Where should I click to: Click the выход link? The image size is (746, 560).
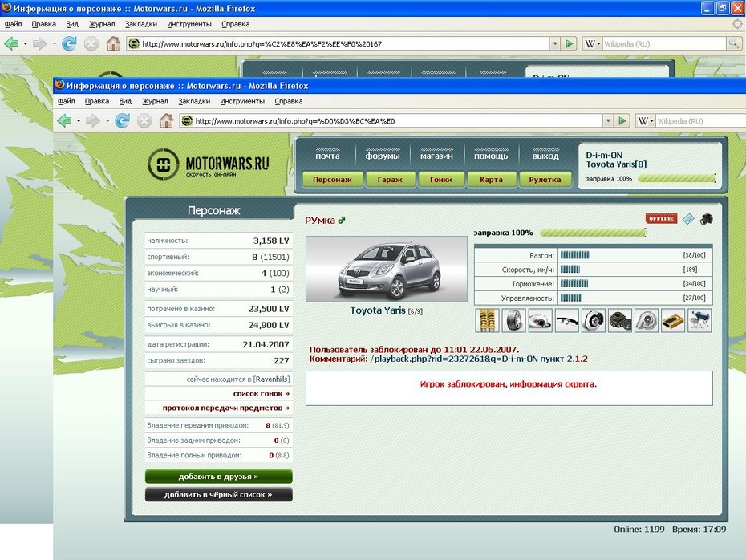click(545, 156)
